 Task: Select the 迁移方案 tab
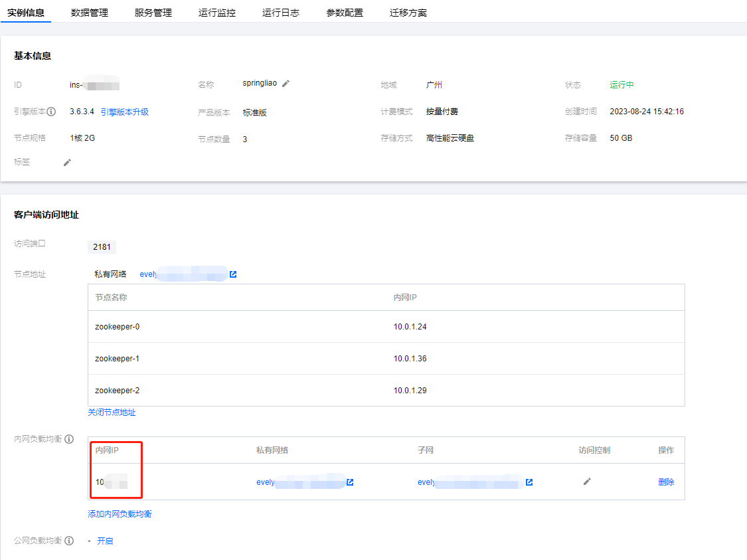point(408,13)
